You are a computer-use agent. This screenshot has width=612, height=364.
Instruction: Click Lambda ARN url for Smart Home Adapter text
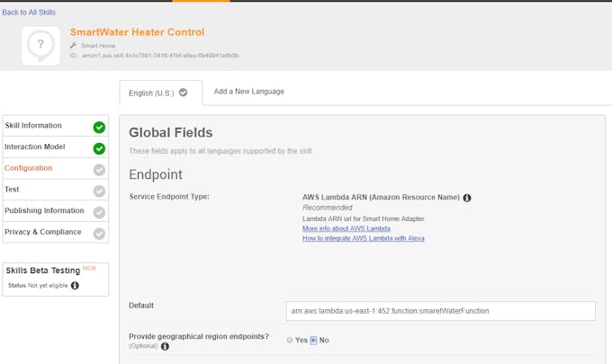pos(364,219)
